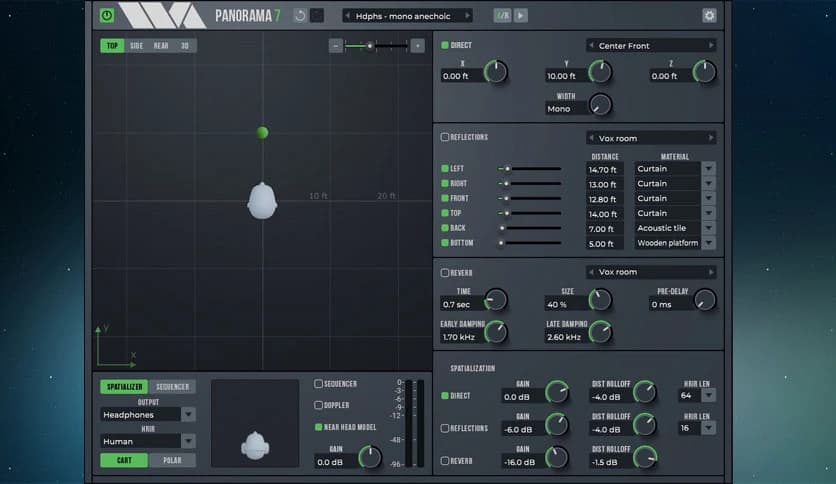Image resolution: width=836 pixels, height=484 pixels.
Task: Open the Center Front preset selector
Action: tap(650, 46)
